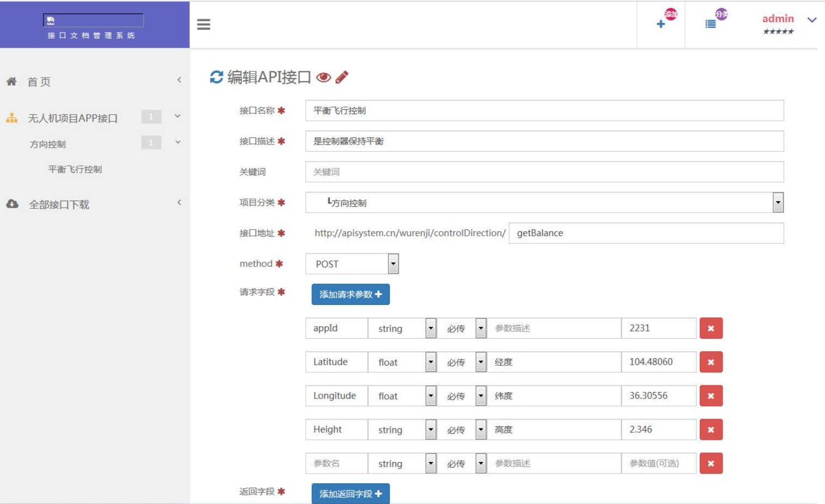Delete the appId parameter row
Screen dimensions: 825x504
(711, 328)
